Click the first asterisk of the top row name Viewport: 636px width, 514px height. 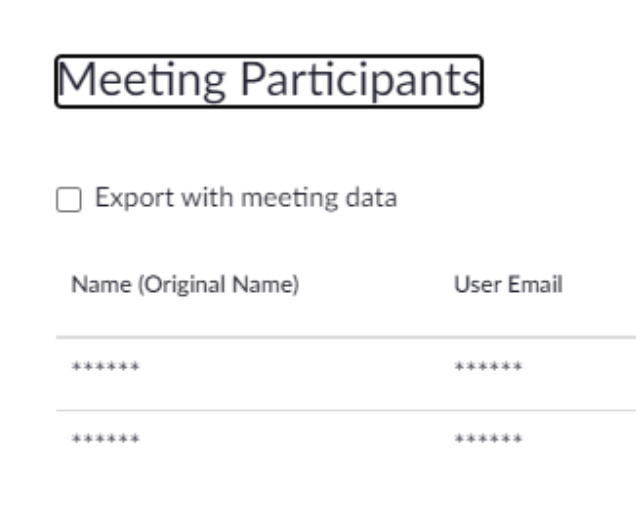click(x=77, y=367)
